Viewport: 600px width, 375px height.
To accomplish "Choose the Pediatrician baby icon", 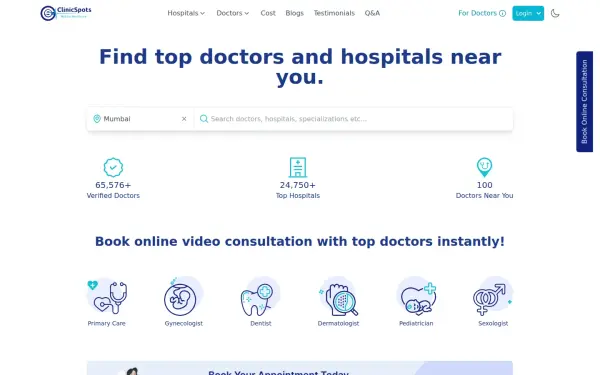I will point(416,297).
